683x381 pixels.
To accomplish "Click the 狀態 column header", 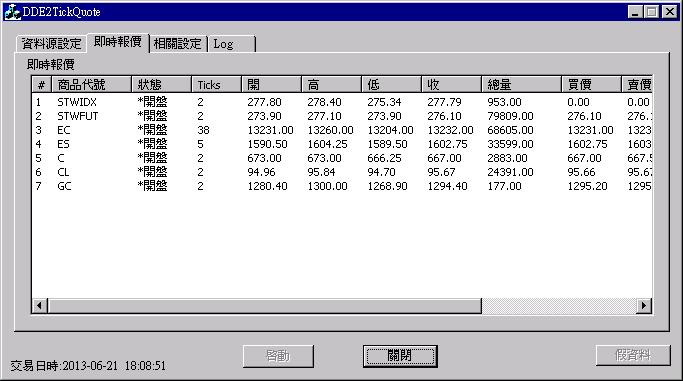I will point(161,84).
